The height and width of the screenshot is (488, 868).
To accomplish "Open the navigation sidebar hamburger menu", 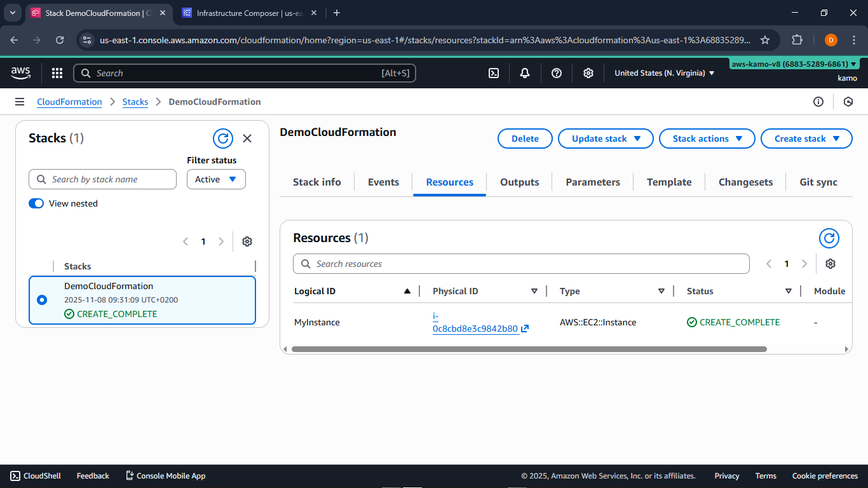I will click(x=20, y=102).
